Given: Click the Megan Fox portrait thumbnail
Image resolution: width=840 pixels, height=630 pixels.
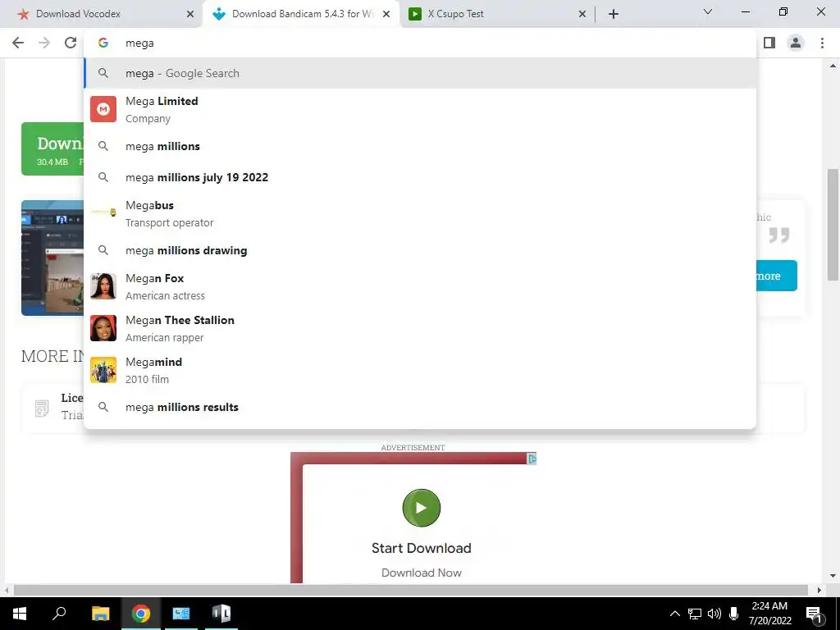Looking at the screenshot, I should 103,286.
